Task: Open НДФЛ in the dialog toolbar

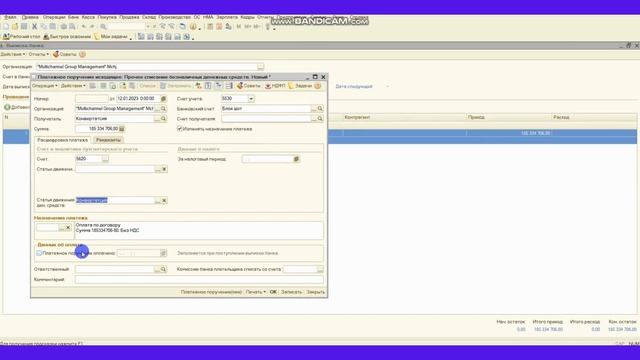Action: point(275,86)
